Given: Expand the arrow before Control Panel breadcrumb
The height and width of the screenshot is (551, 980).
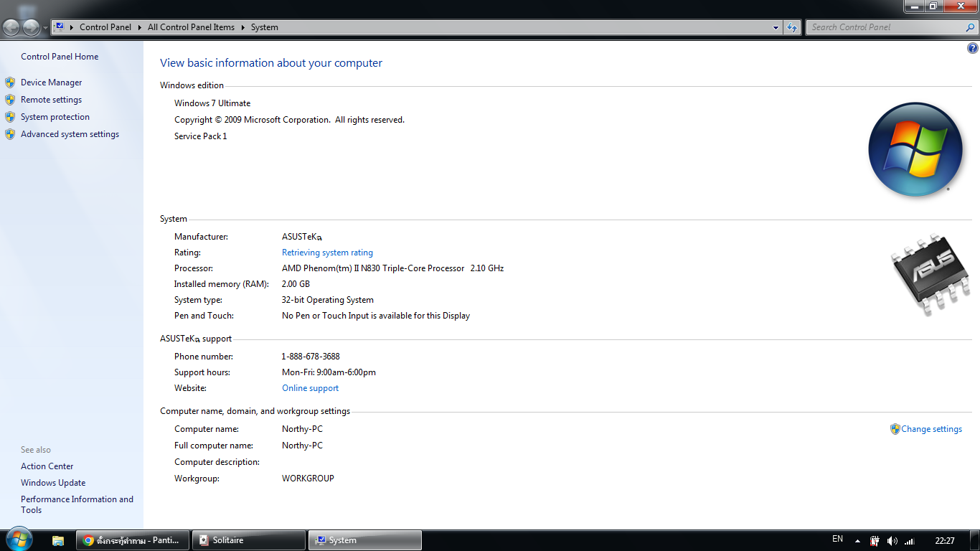Looking at the screenshot, I should (x=72, y=27).
